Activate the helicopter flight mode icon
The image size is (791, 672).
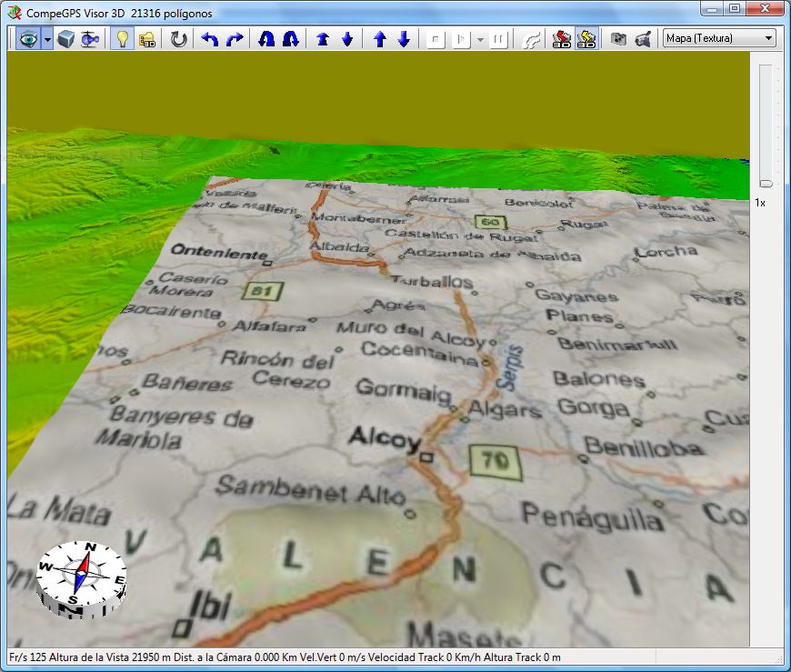click(89, 39)
